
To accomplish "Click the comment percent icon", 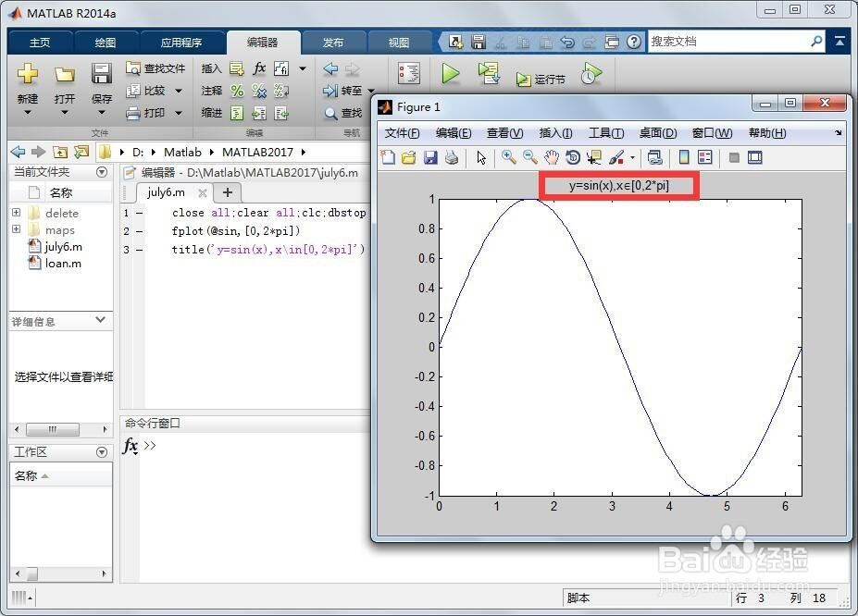I will pyautogui.click(x=237, y=91).
